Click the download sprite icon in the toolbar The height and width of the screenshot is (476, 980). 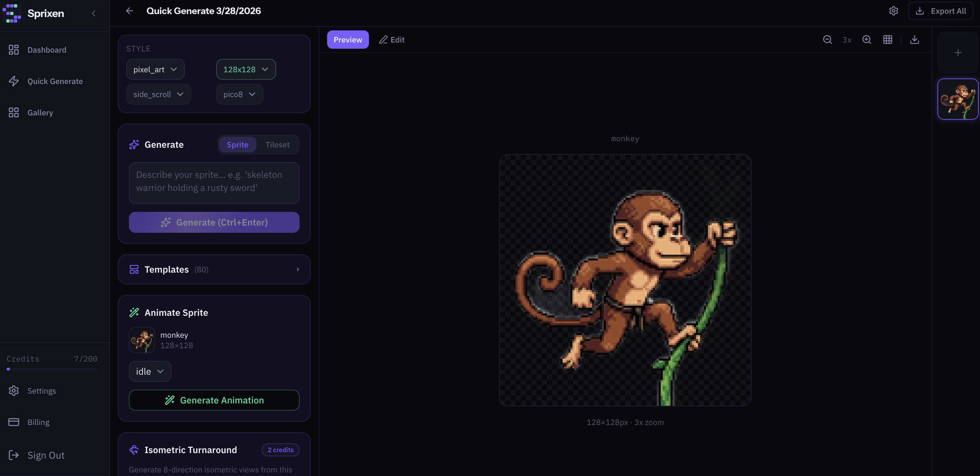point(914,40)
